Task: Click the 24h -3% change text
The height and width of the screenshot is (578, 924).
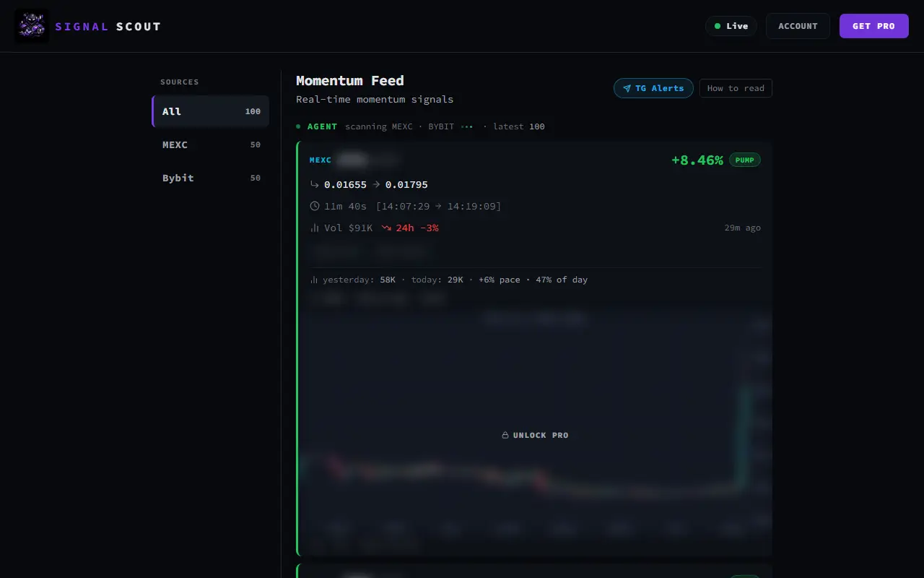Action: pyautogui.click(x=417, y=228)
